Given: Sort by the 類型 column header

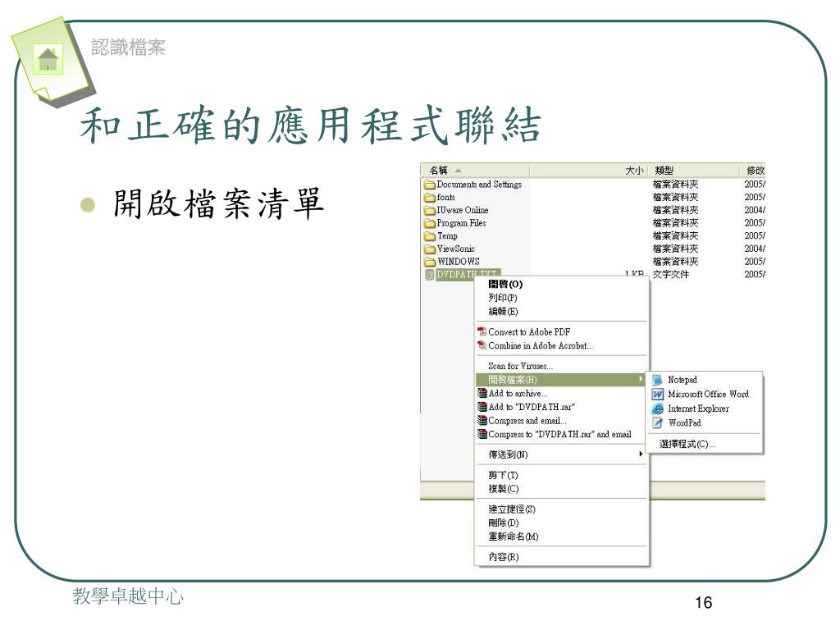Looking at the screenshot, I should [x=694, y=171].
